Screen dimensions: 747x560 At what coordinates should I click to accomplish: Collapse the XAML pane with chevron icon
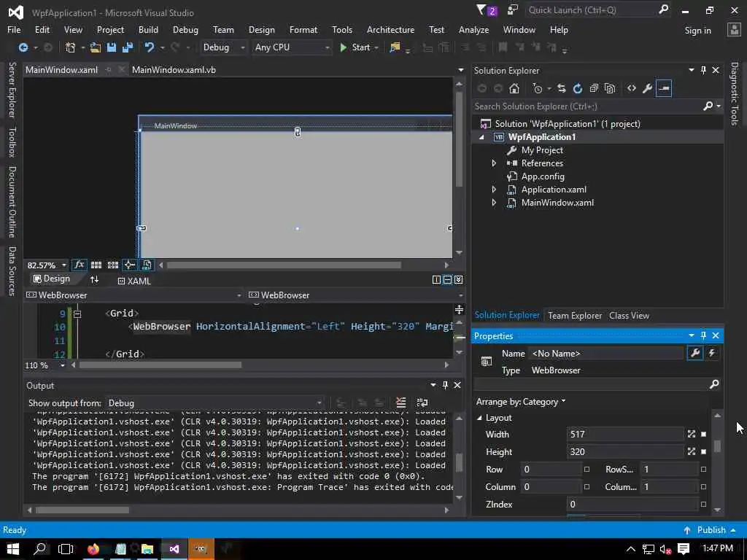point(458,279)
